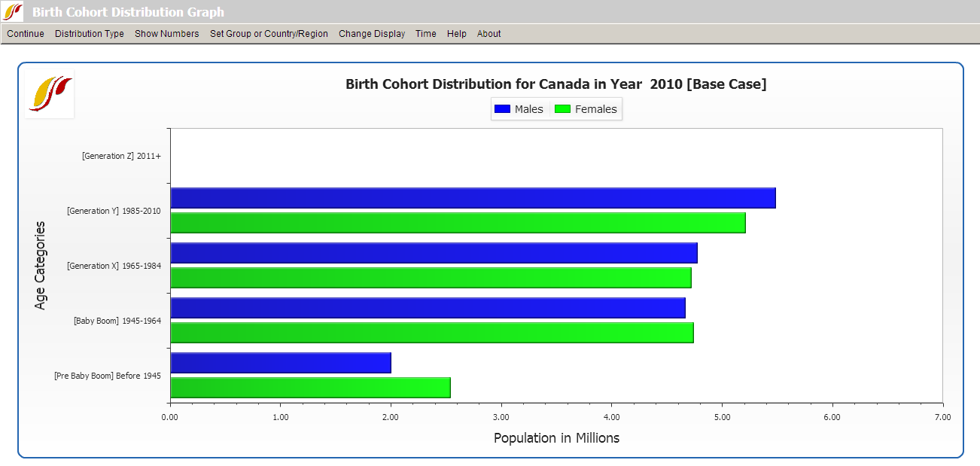Screen dimensions: 980x466
Task: Click the Males label in the legend
Action: [x=531, y=108]
